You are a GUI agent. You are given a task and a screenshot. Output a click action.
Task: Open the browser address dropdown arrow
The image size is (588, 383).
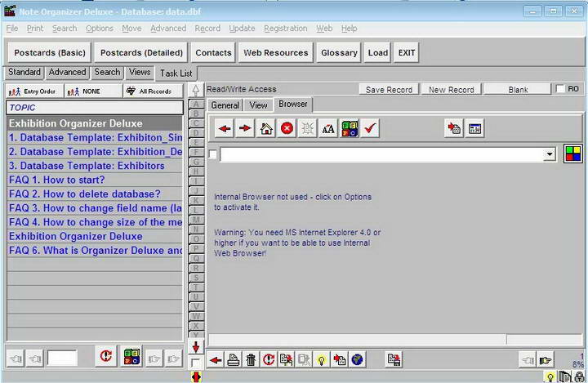point(550,154)
